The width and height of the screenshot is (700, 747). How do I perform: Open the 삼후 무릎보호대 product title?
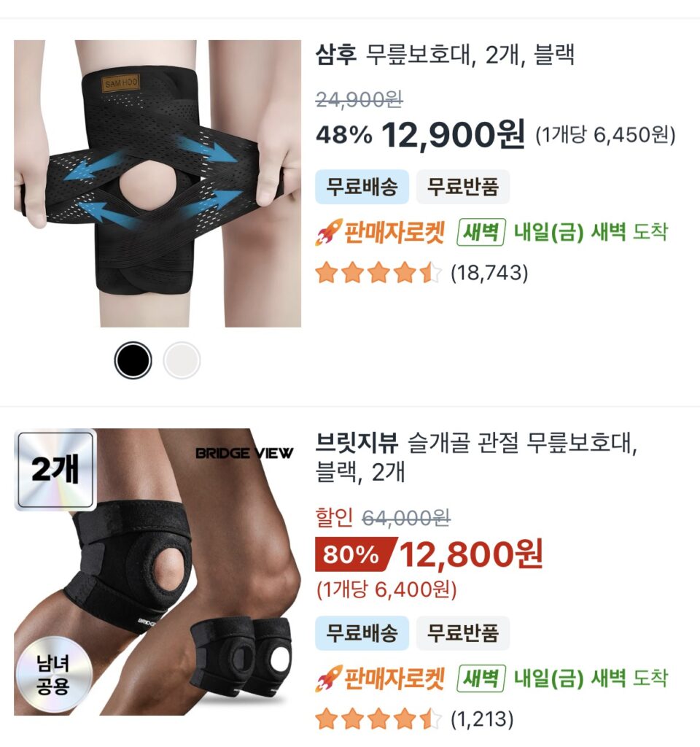[x=445, y=55]
